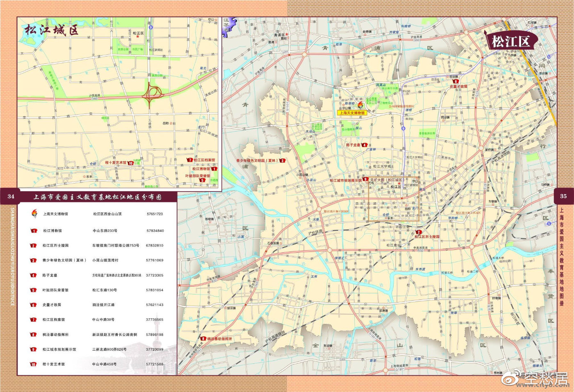
Task: Click the torch icon in the legend table
Action: tap(34, 214)
